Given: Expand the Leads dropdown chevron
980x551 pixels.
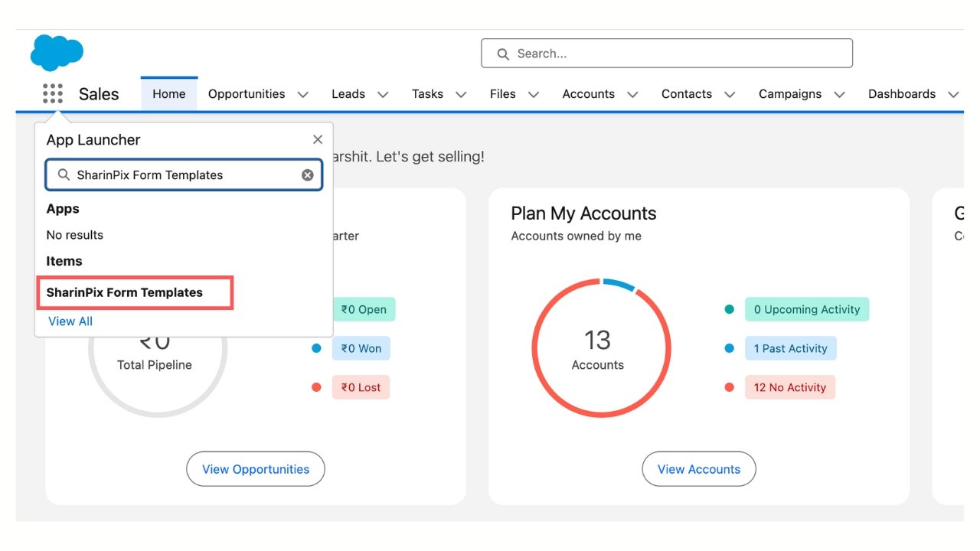Looking at the screenshot, I should pyautogui.click(x=383, y=95).
